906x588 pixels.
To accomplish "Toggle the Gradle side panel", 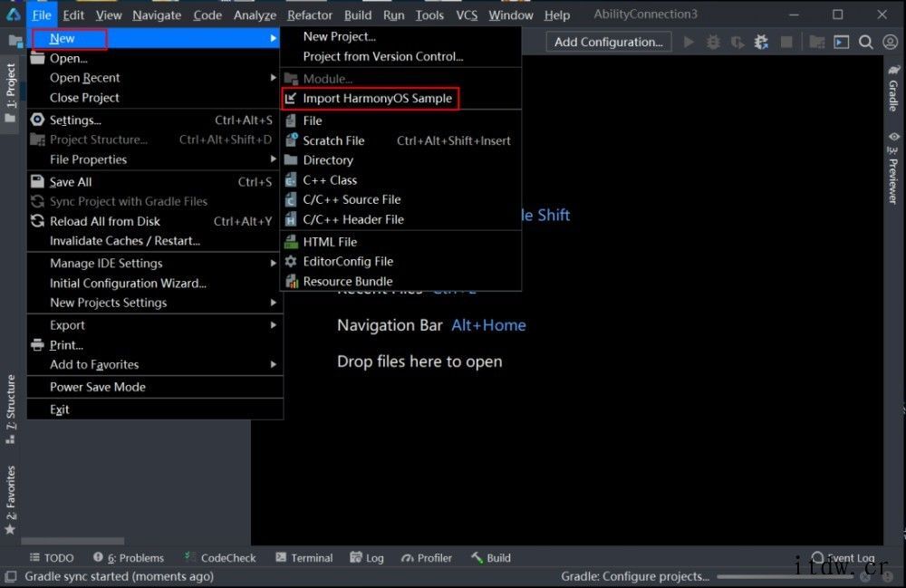I will [893, 89].
